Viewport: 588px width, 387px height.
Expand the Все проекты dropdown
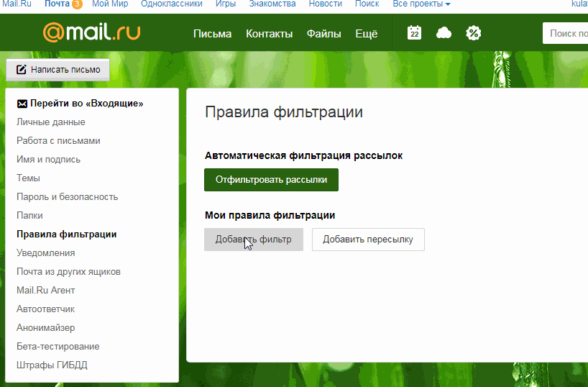pos(421,4)
